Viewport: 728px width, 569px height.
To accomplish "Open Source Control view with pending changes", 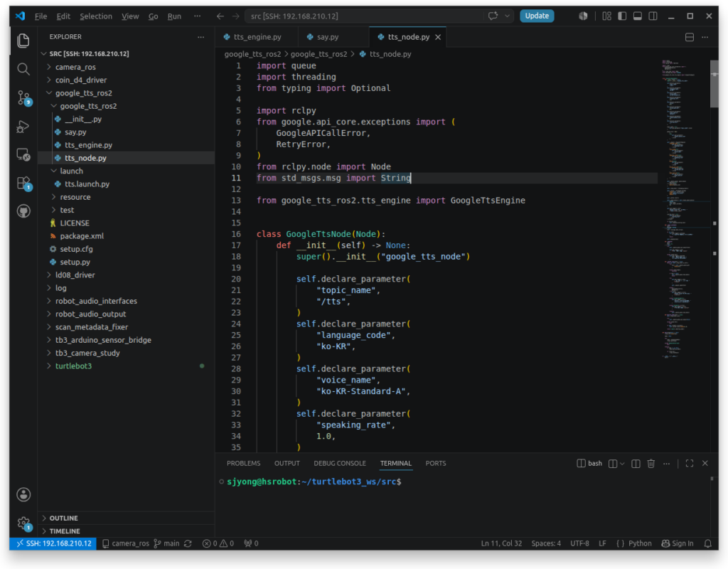I will [x=23, y=98].
